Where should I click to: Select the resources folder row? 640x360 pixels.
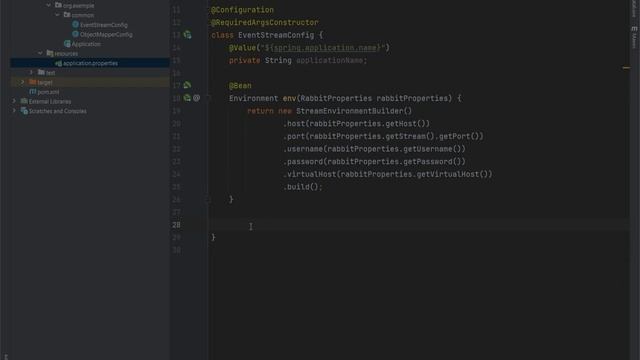90,53
